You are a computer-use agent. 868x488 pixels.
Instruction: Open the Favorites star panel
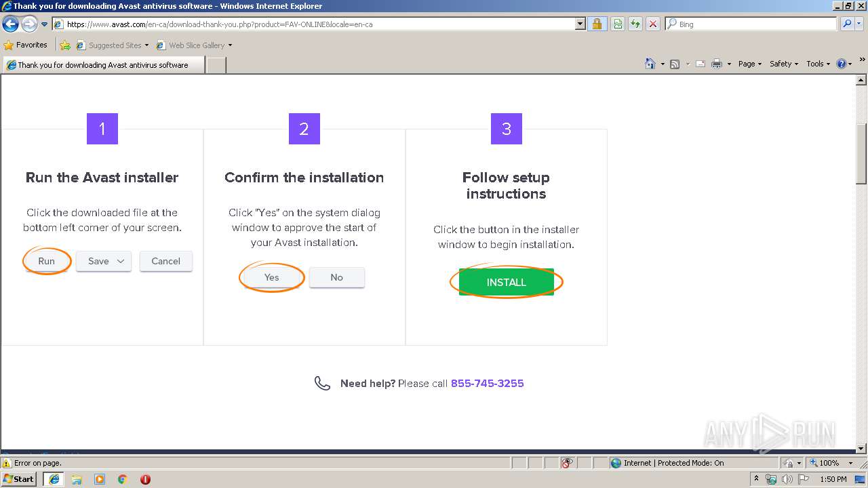coord(26,45)
